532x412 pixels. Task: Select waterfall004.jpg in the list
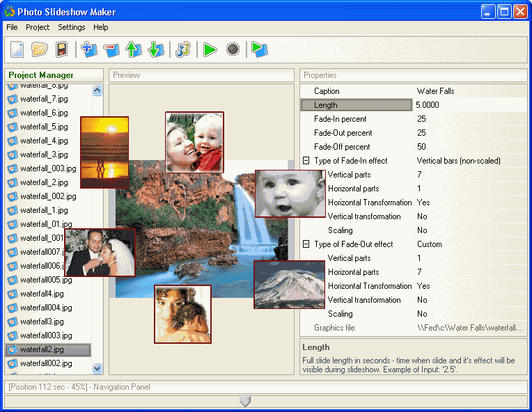tap(46, 308)
